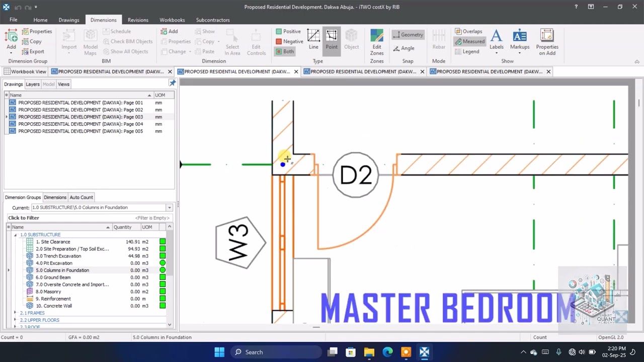Select Both dimension type
This screenshot has height=362, width=644.
(x=285, y=51)
